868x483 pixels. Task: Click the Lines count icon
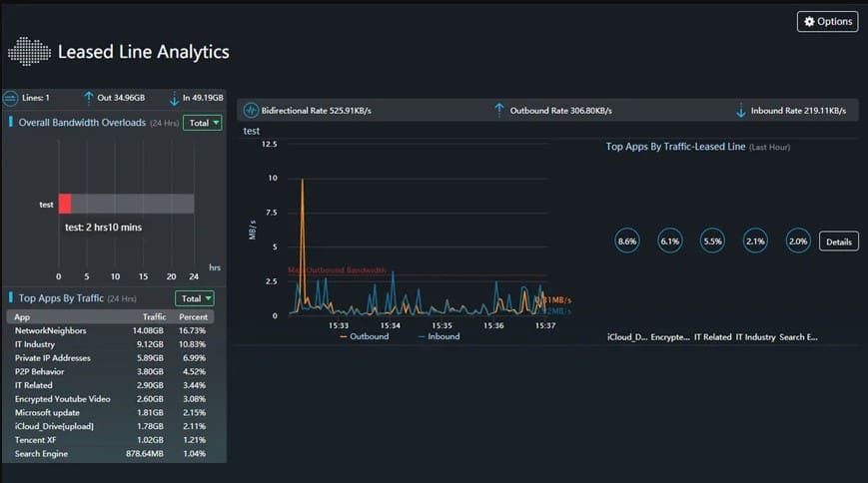tap(11, 98)
